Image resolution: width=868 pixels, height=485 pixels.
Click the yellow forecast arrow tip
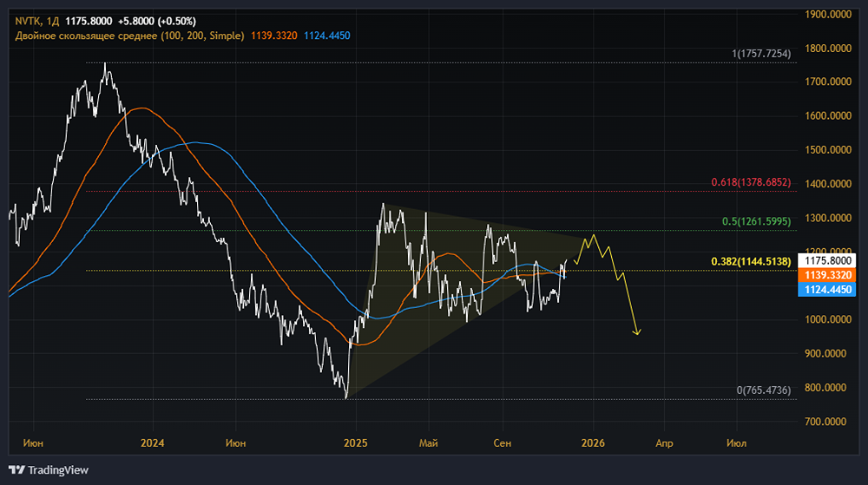pyautogui.click(x=638, y=333)
